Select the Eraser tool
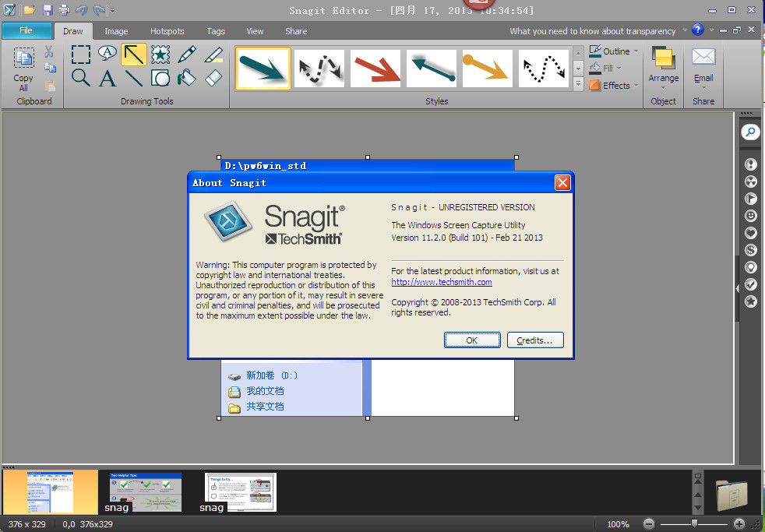765x532 pixels. coord(213,79)
